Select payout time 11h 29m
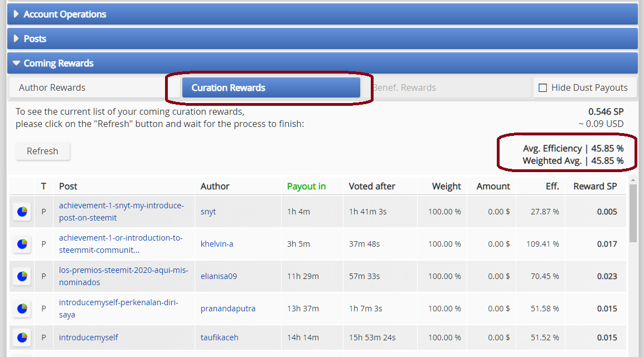This screenshot has width=644, height=357. pyautogui.click(x=303, y=276)
